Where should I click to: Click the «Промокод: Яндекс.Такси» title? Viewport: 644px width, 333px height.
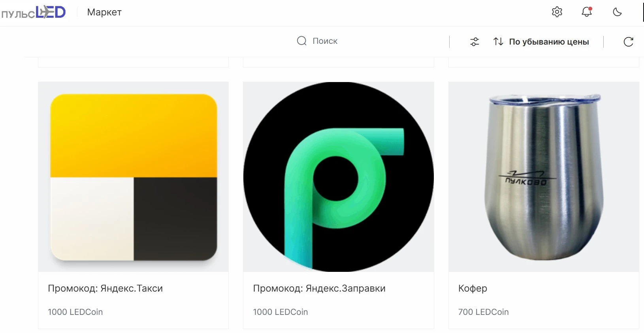click(105, 288)
